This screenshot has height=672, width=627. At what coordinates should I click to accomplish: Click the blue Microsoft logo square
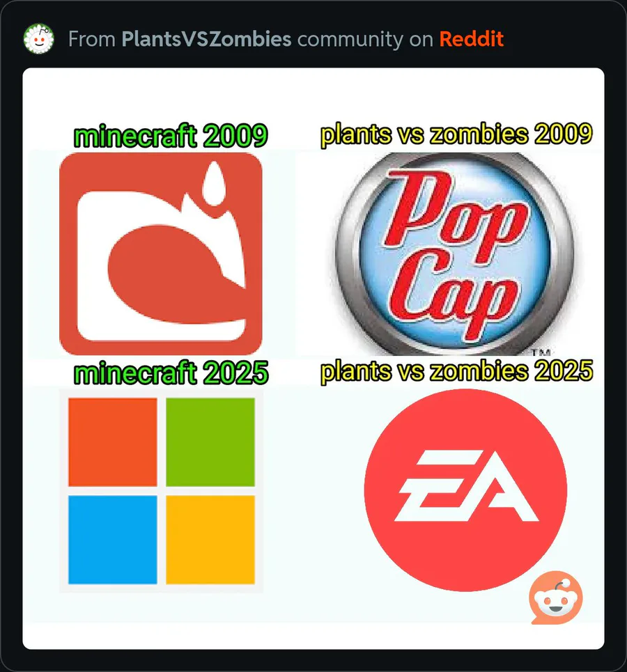pos(113,540)
